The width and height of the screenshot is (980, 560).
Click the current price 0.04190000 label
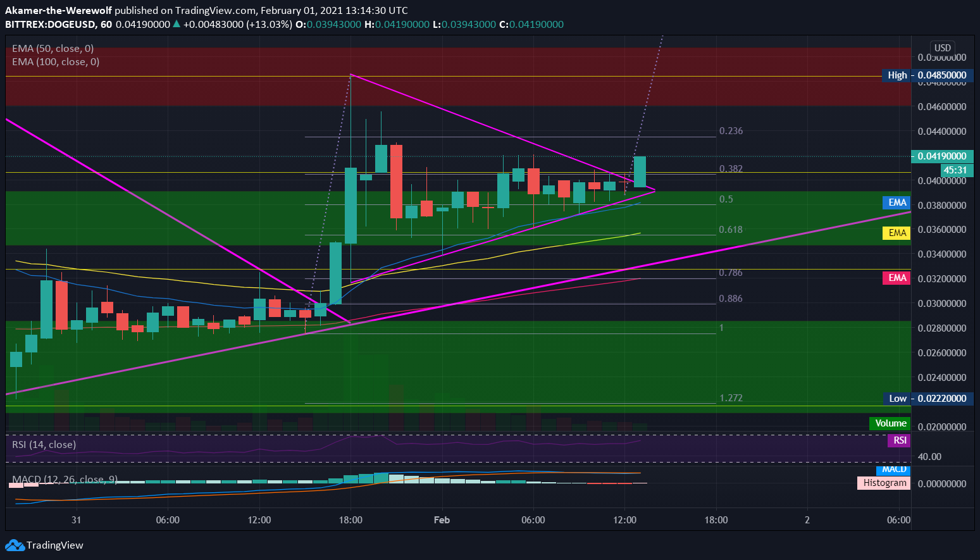pos(941,156)
